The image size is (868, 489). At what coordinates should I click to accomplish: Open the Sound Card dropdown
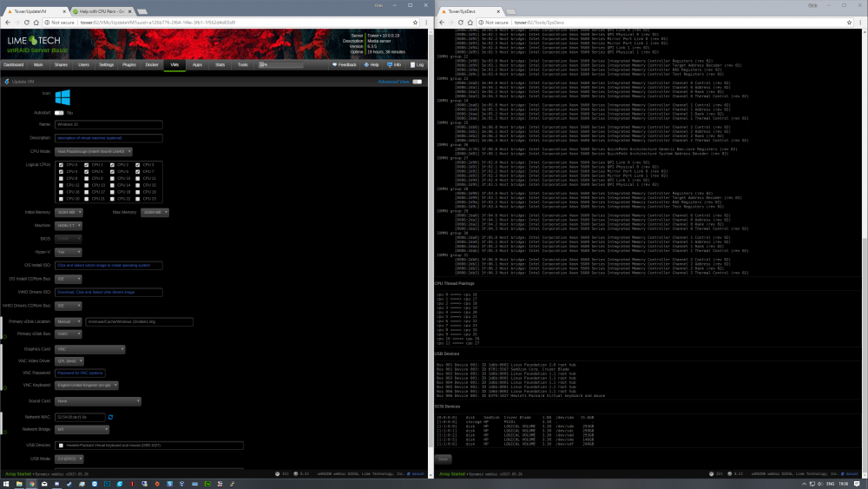(x=98, y=401)
